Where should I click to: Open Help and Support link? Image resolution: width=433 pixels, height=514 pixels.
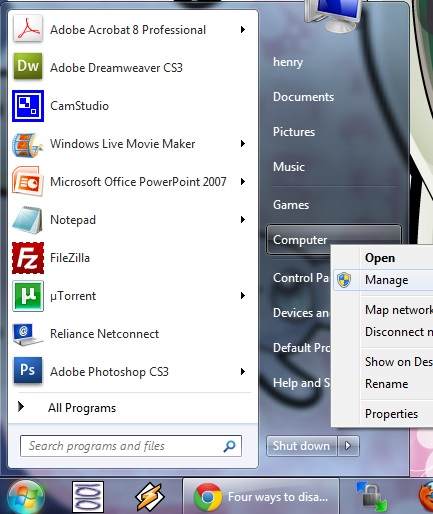(301, 383)
